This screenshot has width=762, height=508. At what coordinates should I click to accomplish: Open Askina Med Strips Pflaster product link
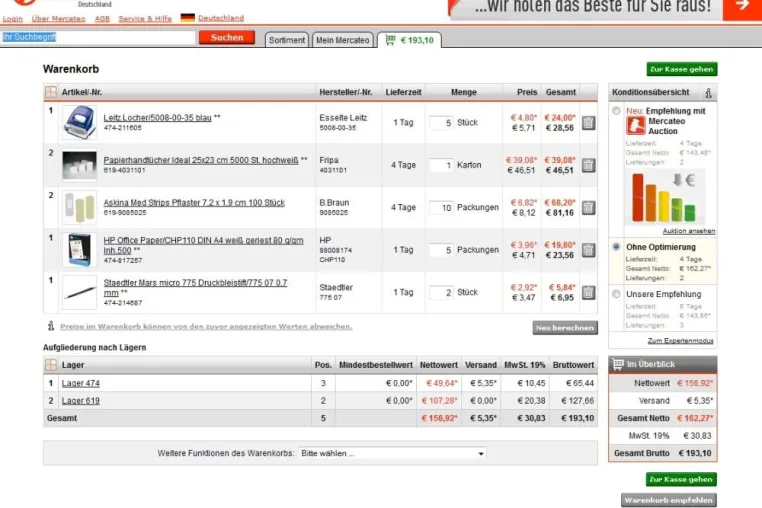click(194, 203)
